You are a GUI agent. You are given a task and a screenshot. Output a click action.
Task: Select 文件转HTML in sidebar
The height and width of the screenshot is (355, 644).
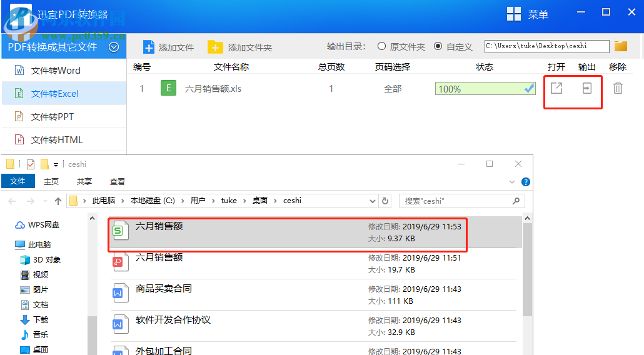click(x=64, y=139)
